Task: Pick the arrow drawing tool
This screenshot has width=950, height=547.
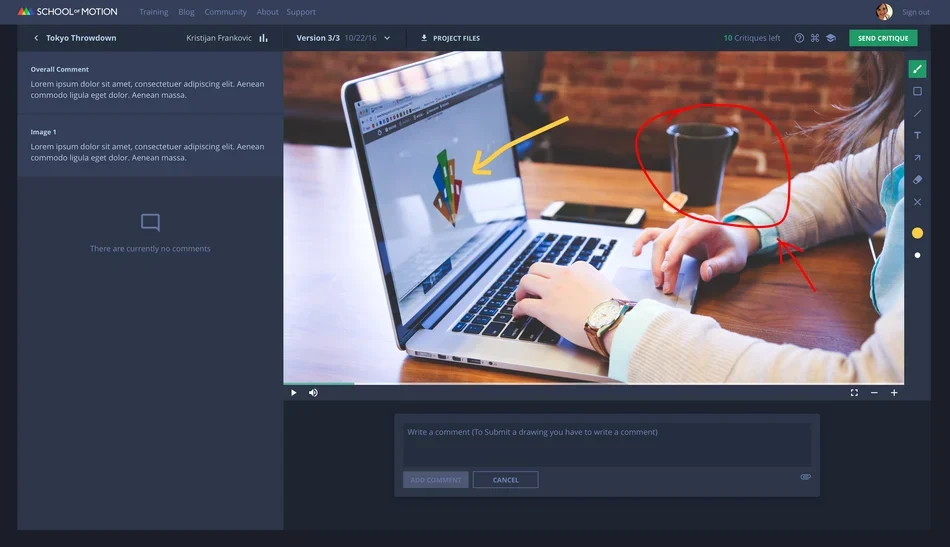Action: 917,157
